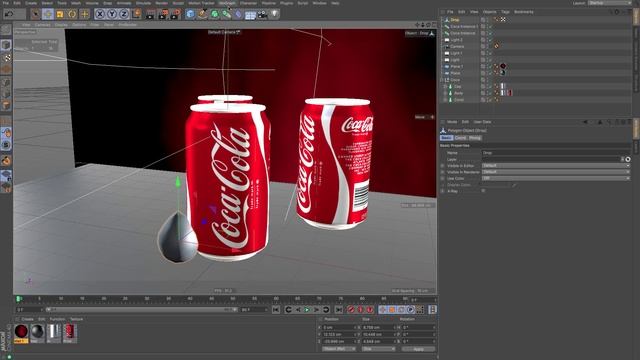The width and height of the screenshot is (640, 360).
Task: Click the Position X coordinate field
Action: (x=339, y=327)
